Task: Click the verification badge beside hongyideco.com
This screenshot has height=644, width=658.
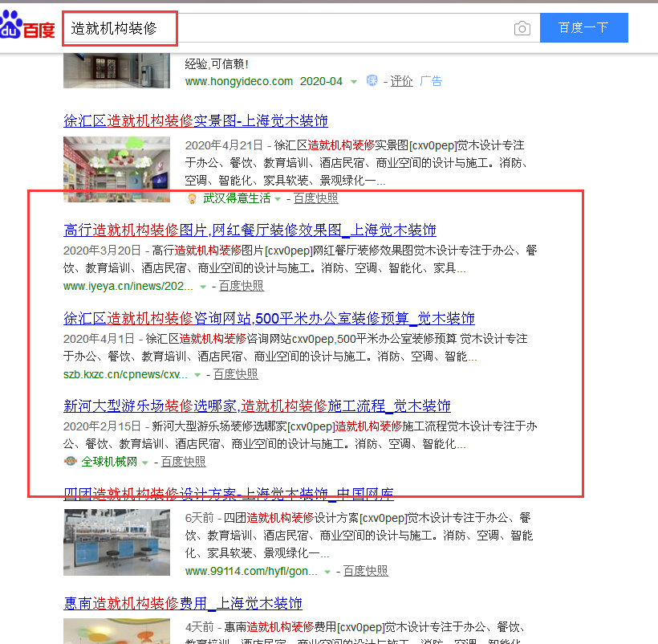Action: (x=372, y=81)
